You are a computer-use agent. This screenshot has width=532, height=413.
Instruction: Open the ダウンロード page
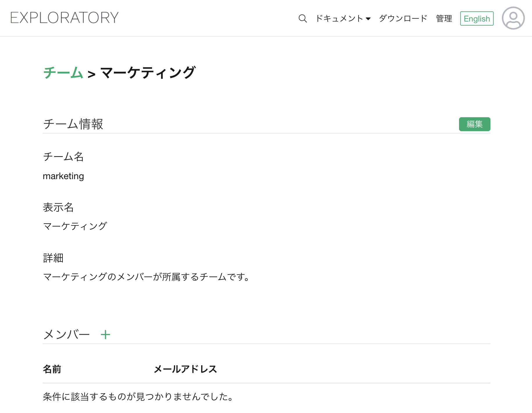point(403,18)
